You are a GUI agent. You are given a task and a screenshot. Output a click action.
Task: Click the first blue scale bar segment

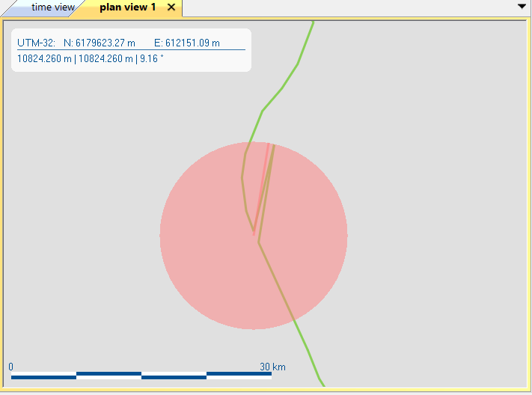(x=43, y=377)
